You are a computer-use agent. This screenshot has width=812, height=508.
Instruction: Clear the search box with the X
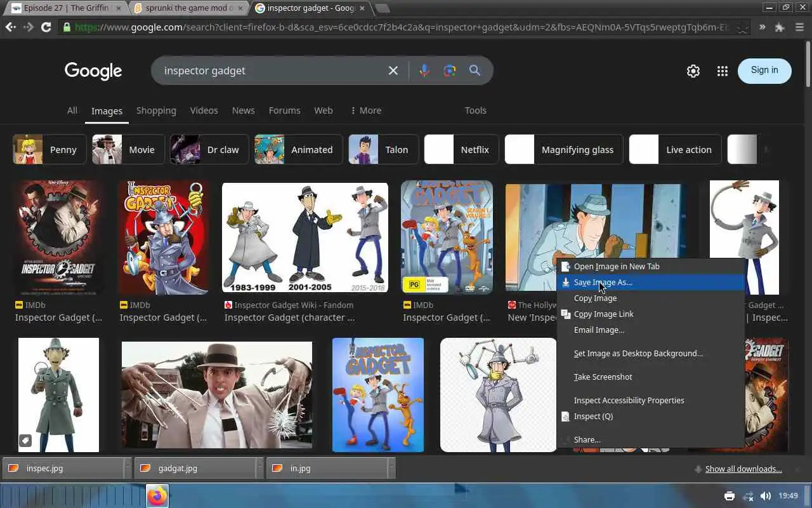click(x=393, y=70)
